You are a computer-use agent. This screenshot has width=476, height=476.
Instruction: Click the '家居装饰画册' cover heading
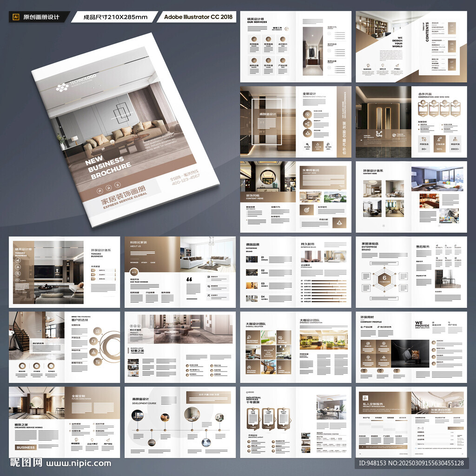tap(123, 195)
